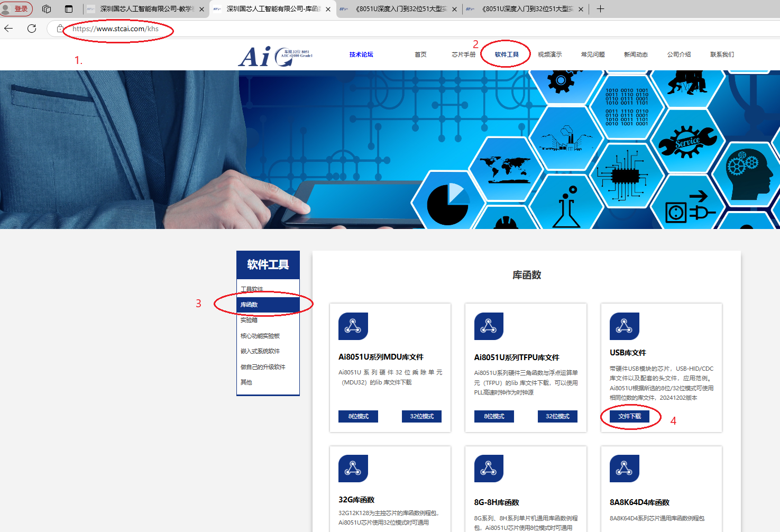The image size is (780, 532).
Task: Close the 深圳国芯人工智能有限公司-库函数 tab
Action: [328, 9]
